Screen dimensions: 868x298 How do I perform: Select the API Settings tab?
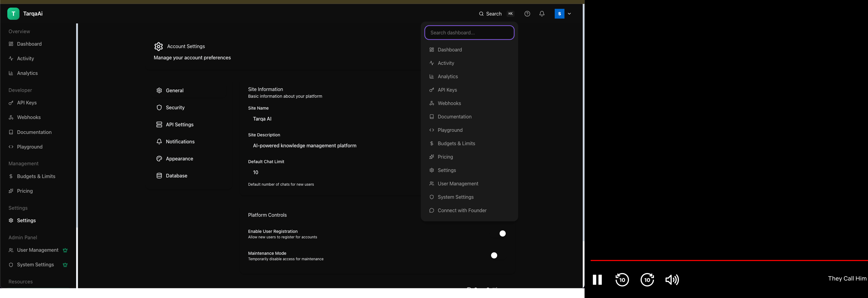(190, 124)
